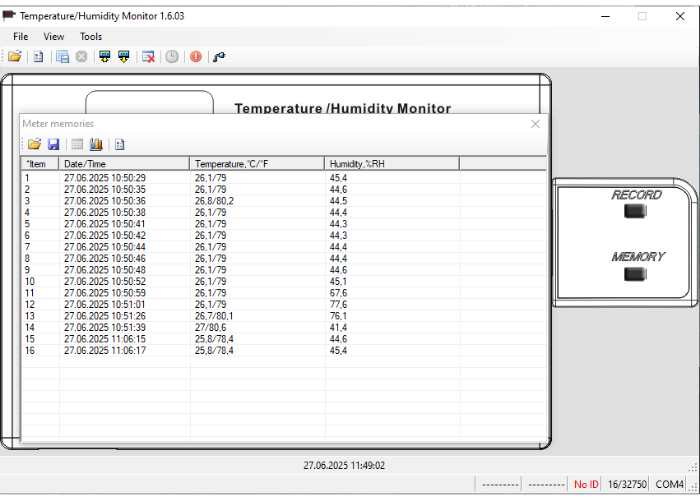Click the Humidity,%RH column header
The image size is (700, 500).
coord(392,164)
